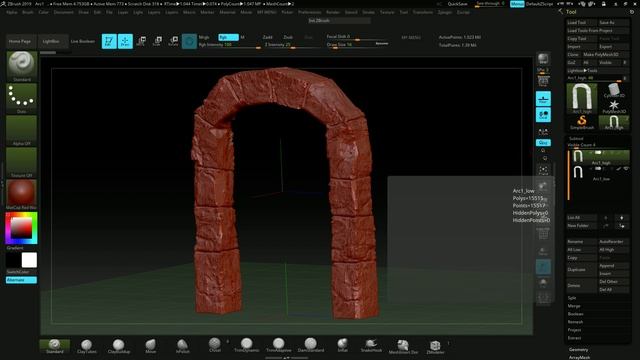Open the Document menu
Screen dimensions: 640x360
pyautogui.click(x=64, y=12)
